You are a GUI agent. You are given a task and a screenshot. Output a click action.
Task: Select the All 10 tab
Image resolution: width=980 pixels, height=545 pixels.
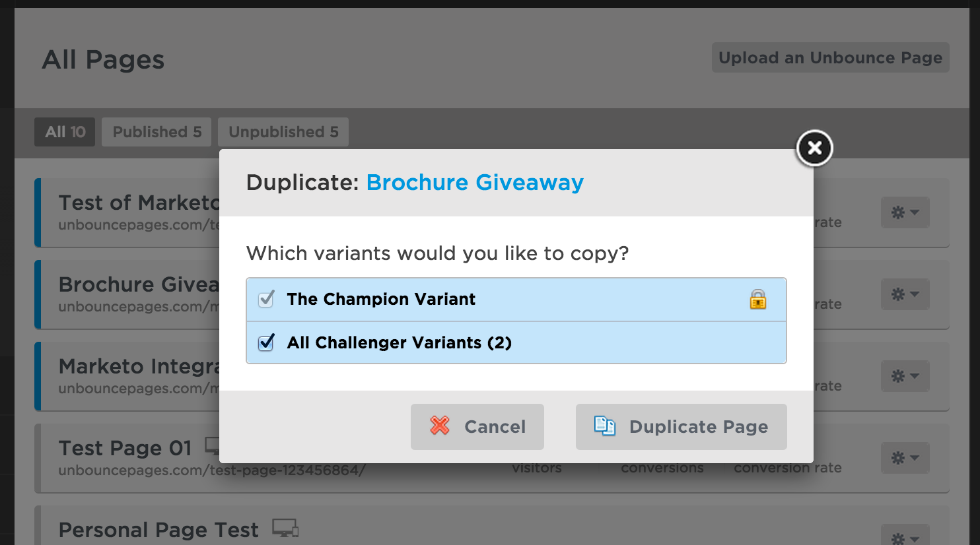65,132
